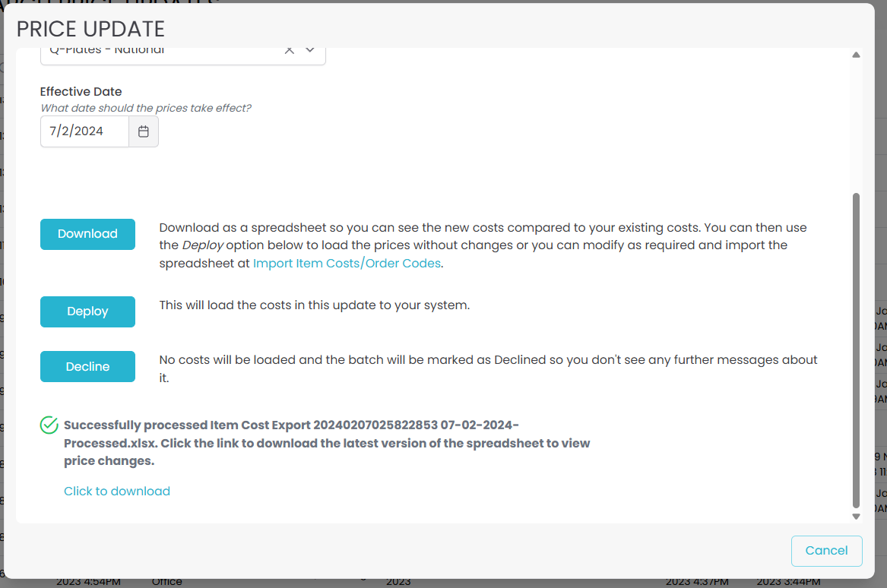Click the Effective Date label
The height and width of the screenshot is (588, 887).
(x=81, y=91)
